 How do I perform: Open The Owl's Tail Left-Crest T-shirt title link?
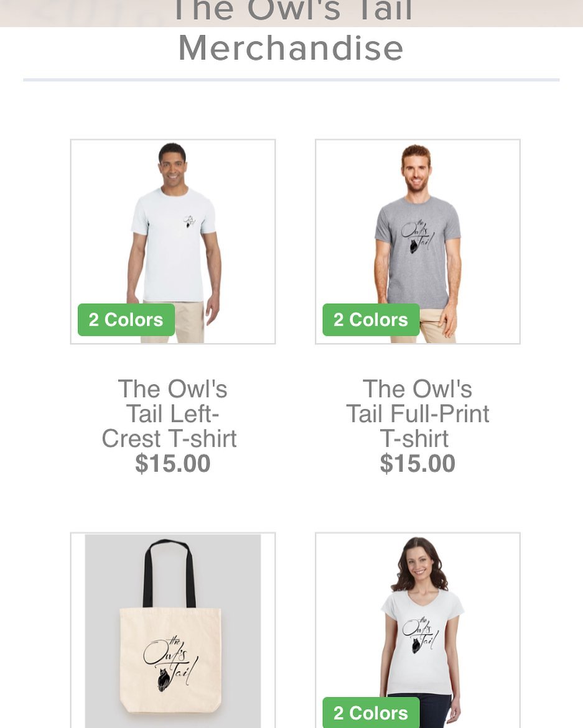pyautogui.click(x=170, y=413)
